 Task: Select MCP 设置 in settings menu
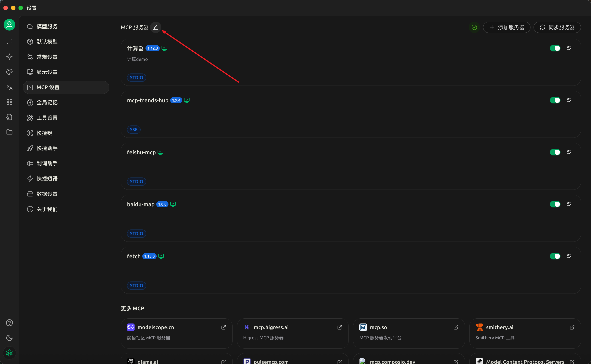click(x=66, y=87)
